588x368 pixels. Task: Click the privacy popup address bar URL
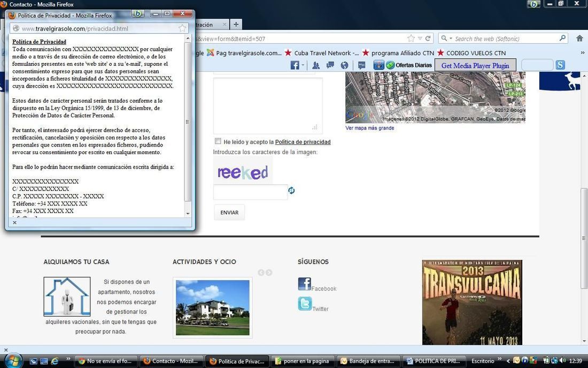pos(75,28)
